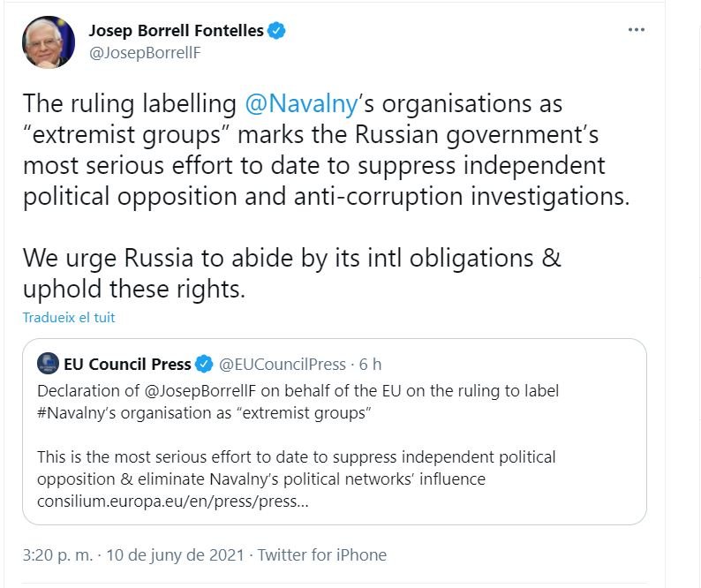This screenshot has height=588, width=701.
Task: Open the Josep Borrell Fontelles display name
Action: [x=176, y=31]
